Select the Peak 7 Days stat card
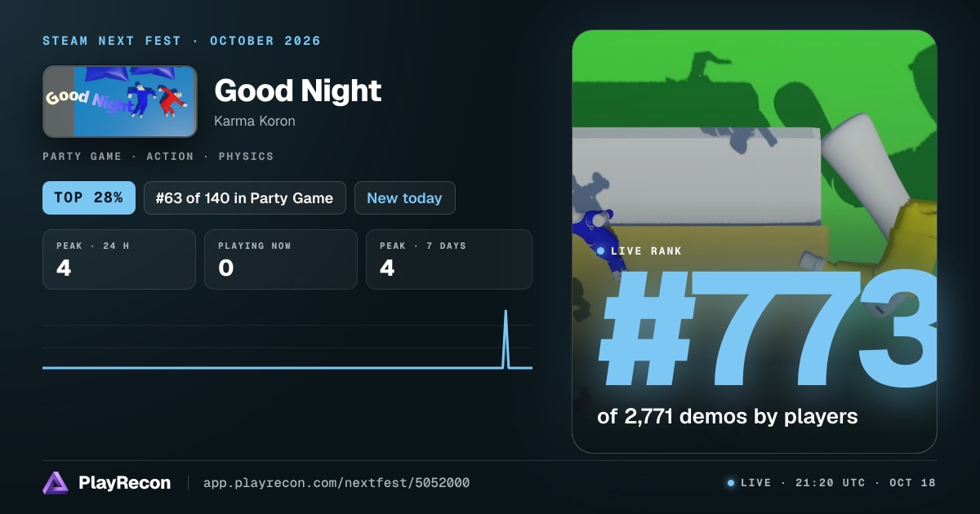 (x=449, y=259)
